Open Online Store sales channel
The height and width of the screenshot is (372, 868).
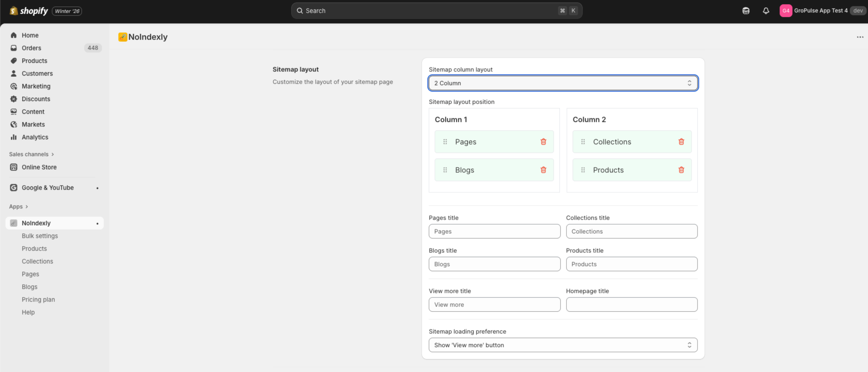click(39, 167)
